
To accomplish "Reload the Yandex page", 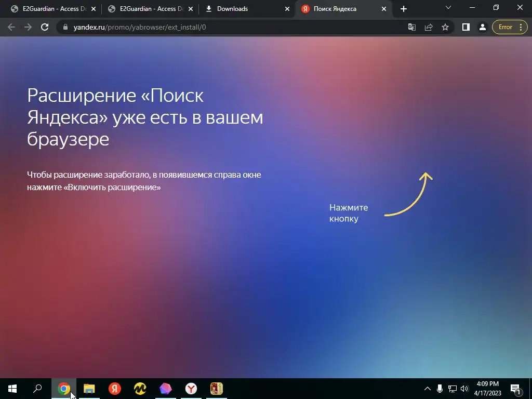I will point(45,27).
